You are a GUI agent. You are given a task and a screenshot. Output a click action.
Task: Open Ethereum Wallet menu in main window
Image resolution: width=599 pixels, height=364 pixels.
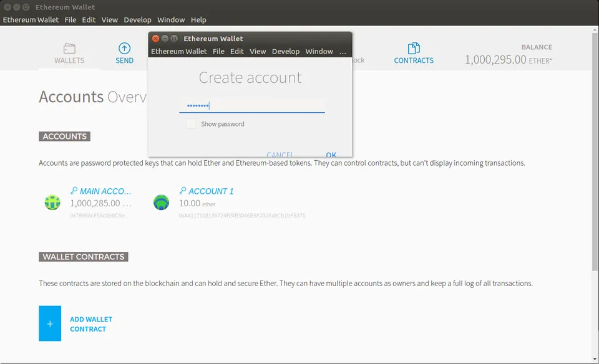31,20
